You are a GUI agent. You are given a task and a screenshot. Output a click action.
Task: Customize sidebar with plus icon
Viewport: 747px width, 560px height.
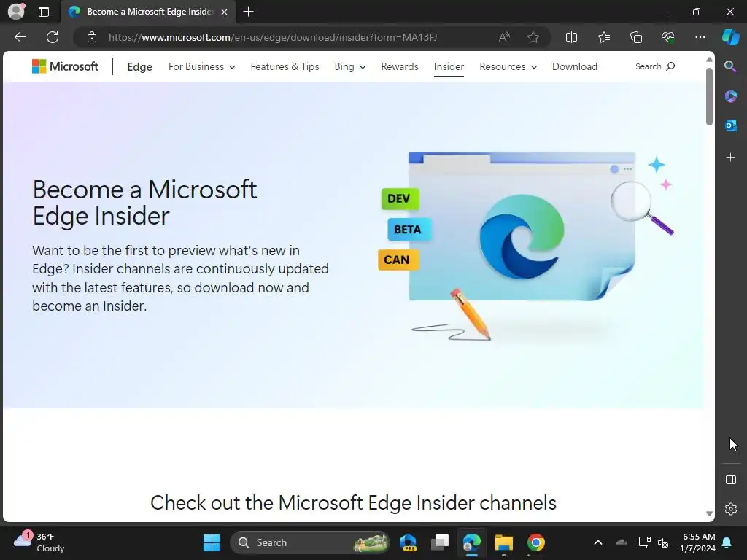(x=730, y=157)
